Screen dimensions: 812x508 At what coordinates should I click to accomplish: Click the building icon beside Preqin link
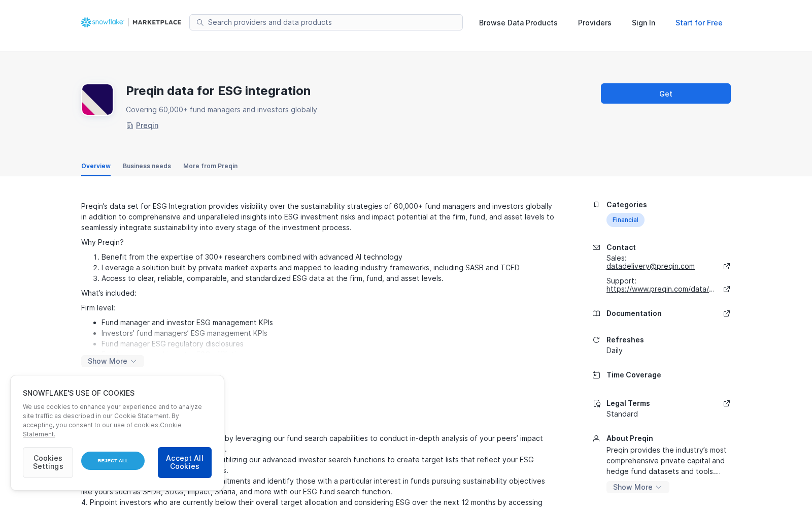pyautogui.click(x=129, y=125)
